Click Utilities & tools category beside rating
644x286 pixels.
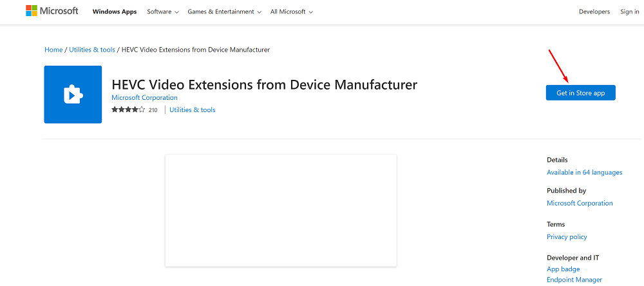pyautogui.click(x=192, y=110)
